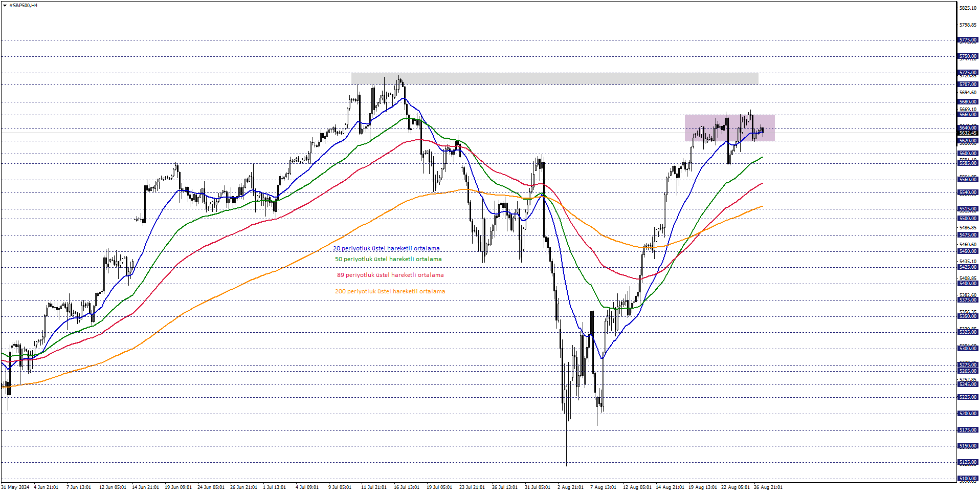Click the 5265.00 price level label
Viewport: 980px width, 493px height.
point(968,371)
